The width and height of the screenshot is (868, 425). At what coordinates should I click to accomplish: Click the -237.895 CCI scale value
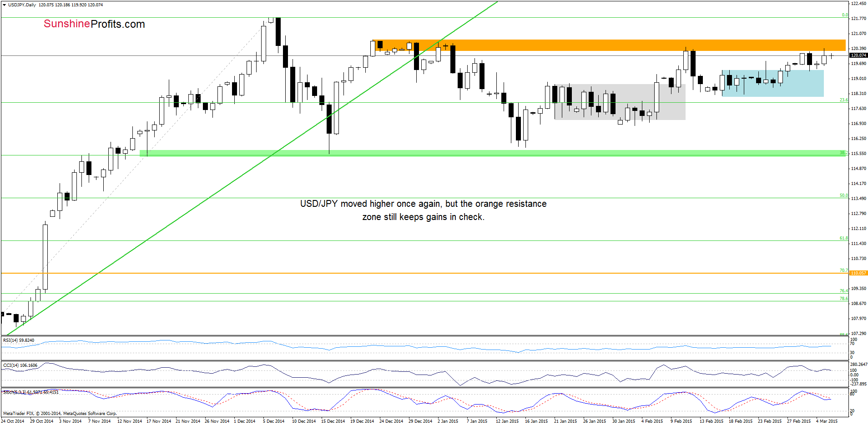point(858,384)
